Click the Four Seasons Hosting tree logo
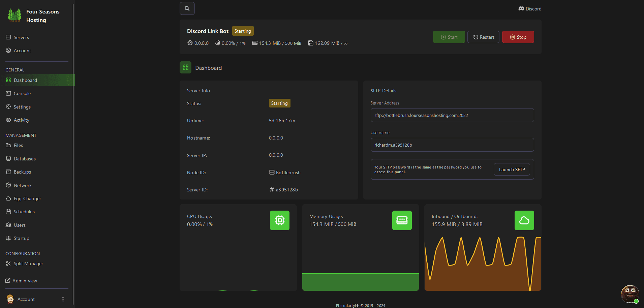Viewport: 644px width, 308px height. click(x=14, y=16)
